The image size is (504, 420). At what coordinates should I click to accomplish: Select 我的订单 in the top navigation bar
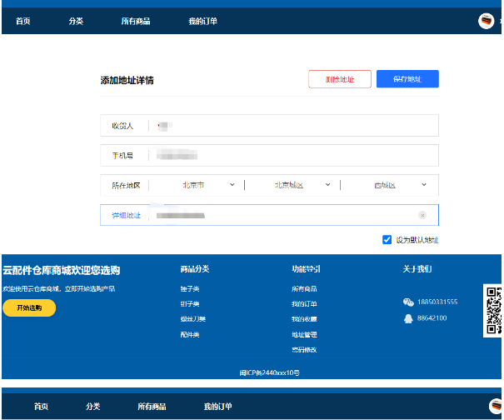point(202,22)
